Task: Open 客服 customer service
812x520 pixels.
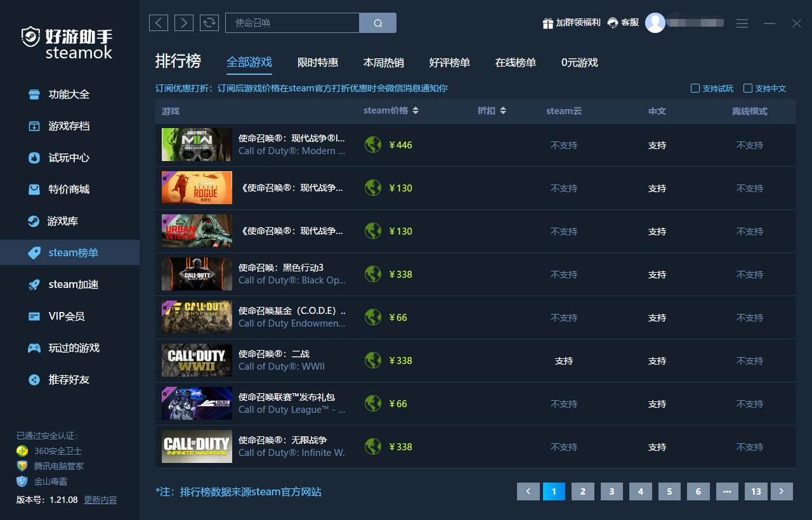Action: (x=623, y=23)
